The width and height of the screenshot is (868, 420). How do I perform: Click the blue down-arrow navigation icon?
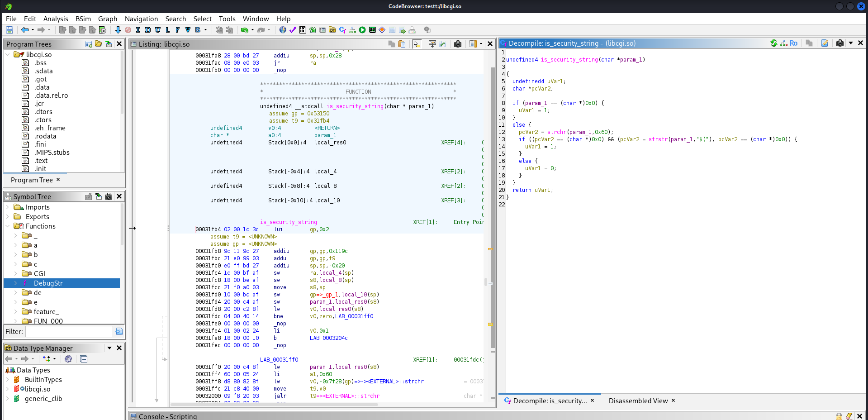pos(118,30)
